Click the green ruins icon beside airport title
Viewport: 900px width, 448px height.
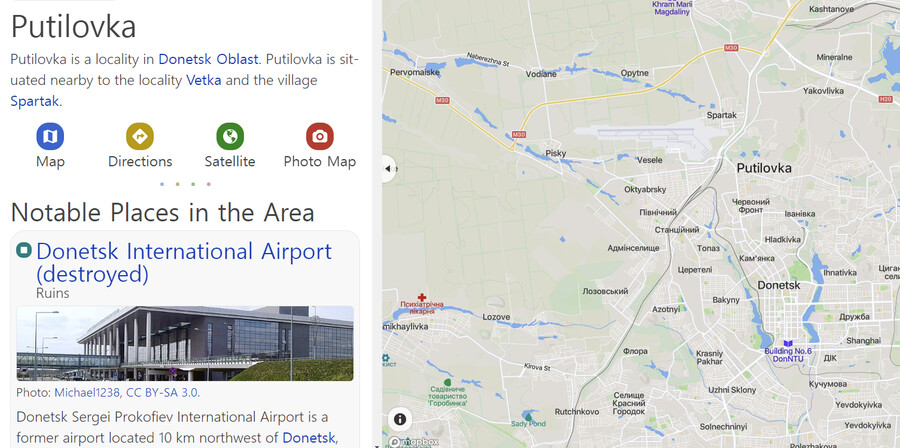[24, 250]
